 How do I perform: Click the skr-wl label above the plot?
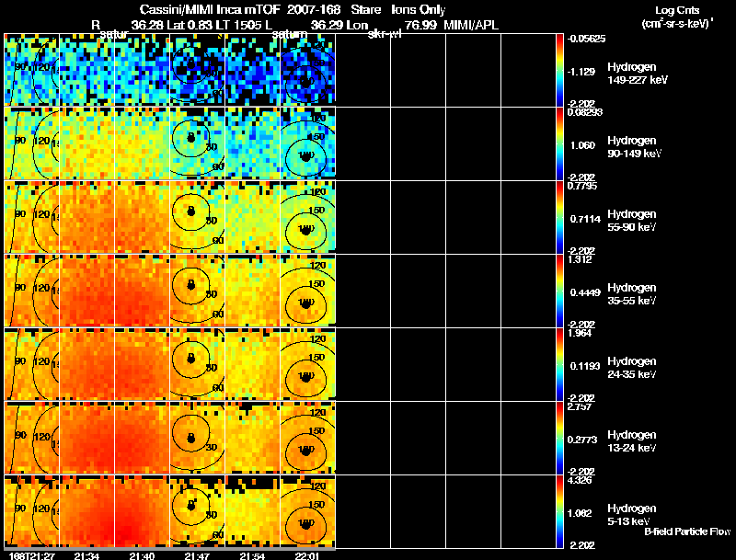385,34
